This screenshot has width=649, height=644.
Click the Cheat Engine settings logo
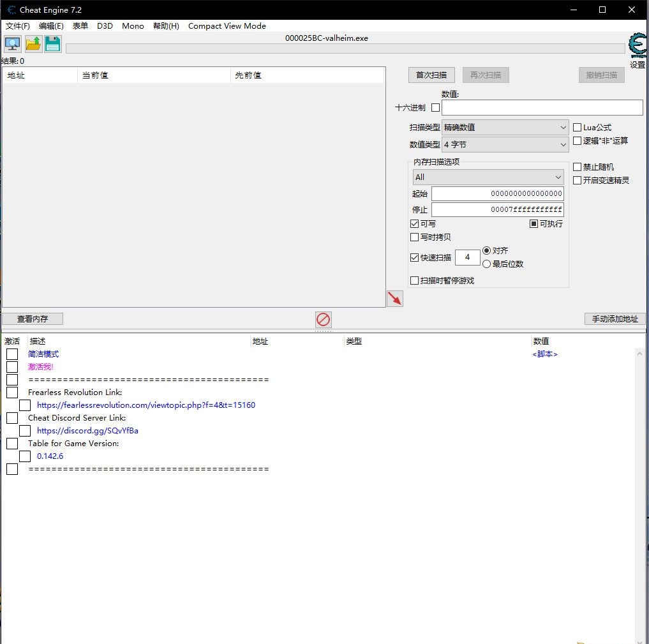[x=637, y=47]
